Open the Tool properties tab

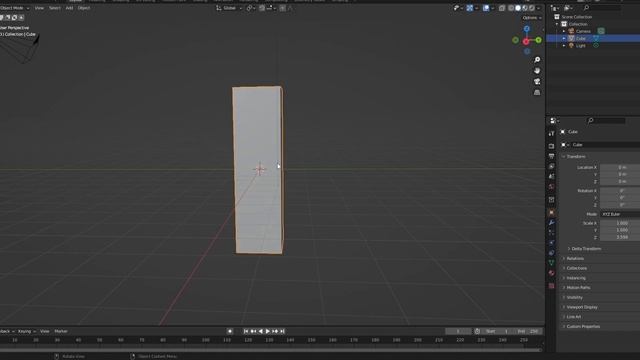551,133
